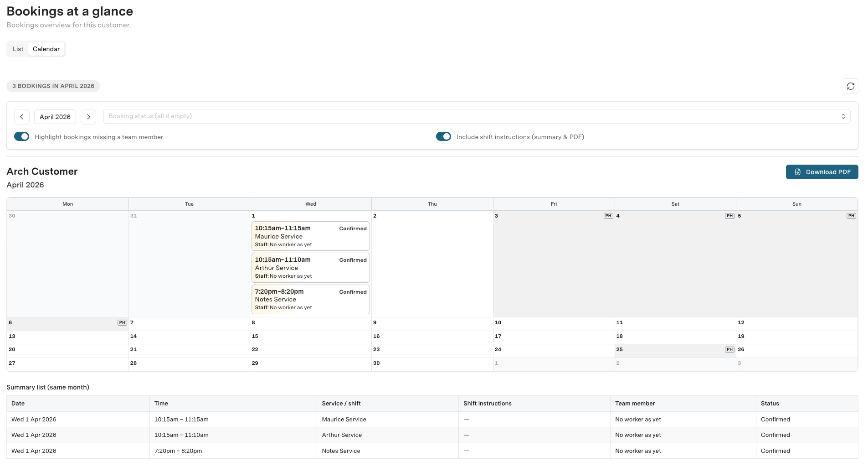Viewport: 868px width, 467px height.
Task: Select the Calendar view tab
Action: pyautogui.click(x=46, y=49)
